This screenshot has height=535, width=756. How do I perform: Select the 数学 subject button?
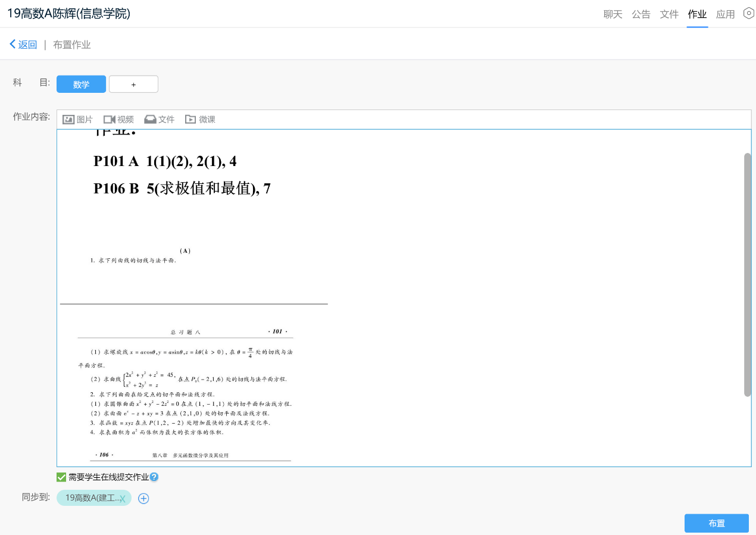(x=81, y=85)
